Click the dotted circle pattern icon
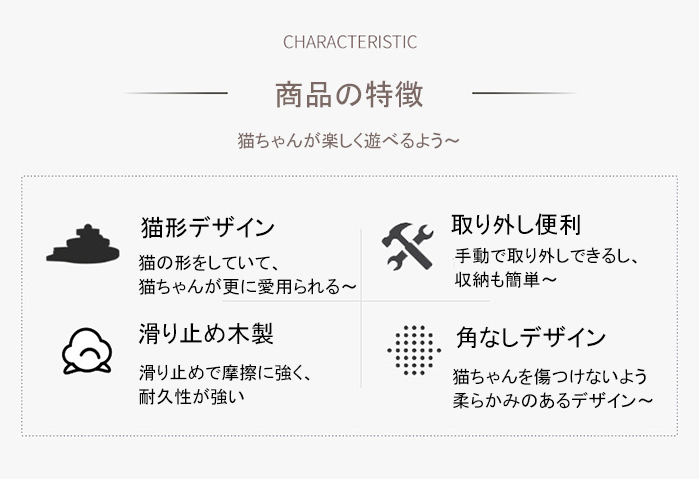The width and height of the screenshot is (700, 486). tap(414, 350)
